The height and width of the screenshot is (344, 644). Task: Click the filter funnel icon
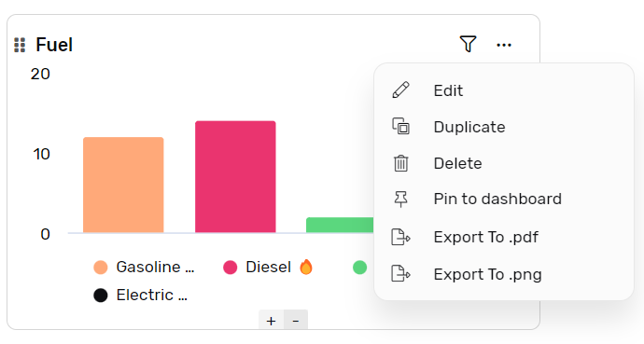pyautogui.click(x=468, y=44)
